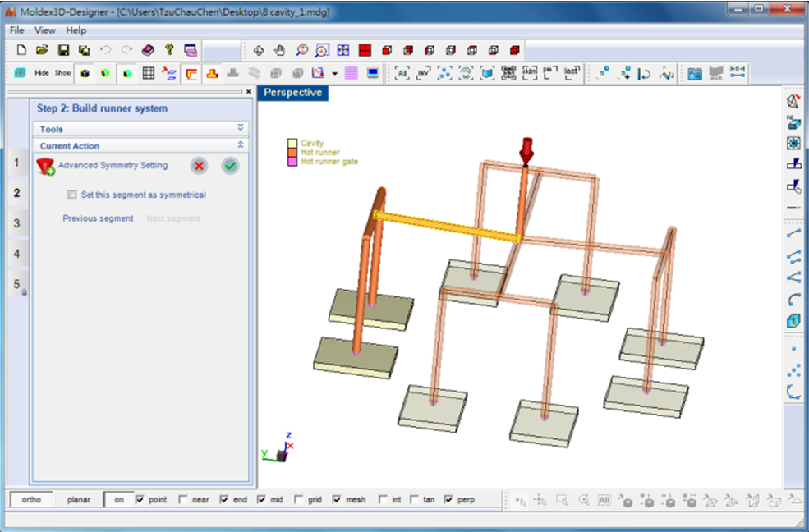
Task: Click the Undo arrow icon
Action: point(106,50)
